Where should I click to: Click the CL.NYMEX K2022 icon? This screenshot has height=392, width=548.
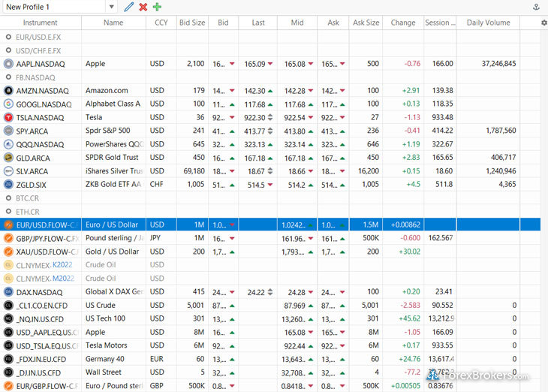click(8, 265)
